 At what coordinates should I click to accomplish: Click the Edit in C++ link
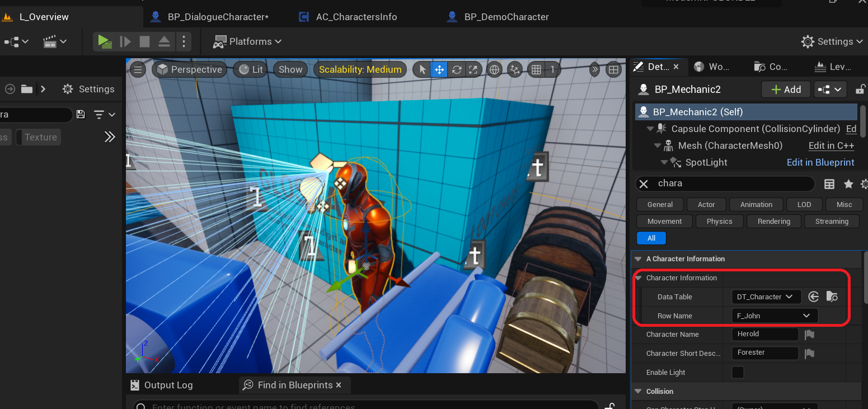[831, 145]
